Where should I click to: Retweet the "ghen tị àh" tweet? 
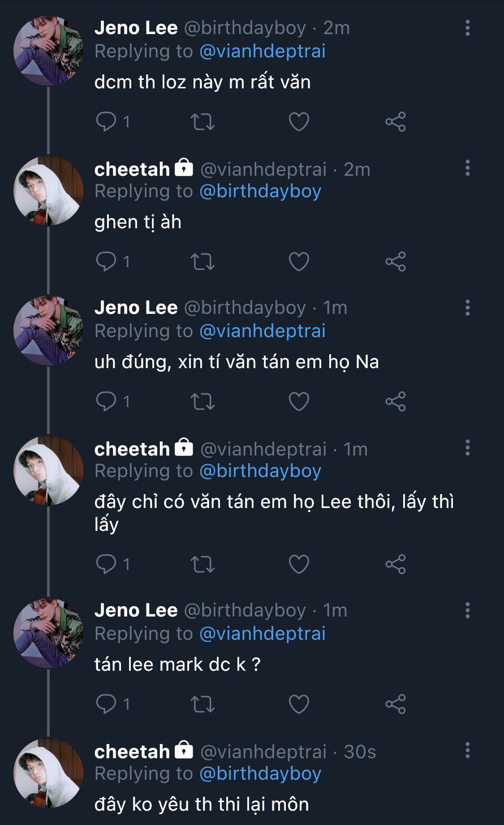click(x=202, y=261)
